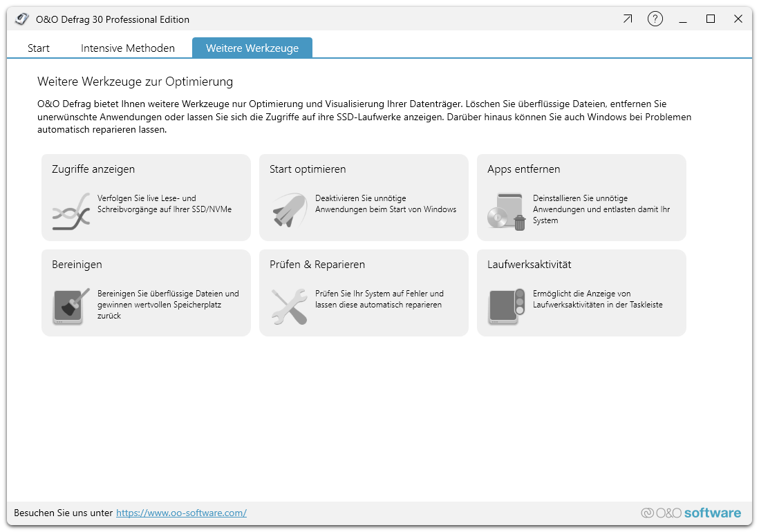Click the Apps entfernen tile title
The image size is (759, 532).
pos(523,169)
